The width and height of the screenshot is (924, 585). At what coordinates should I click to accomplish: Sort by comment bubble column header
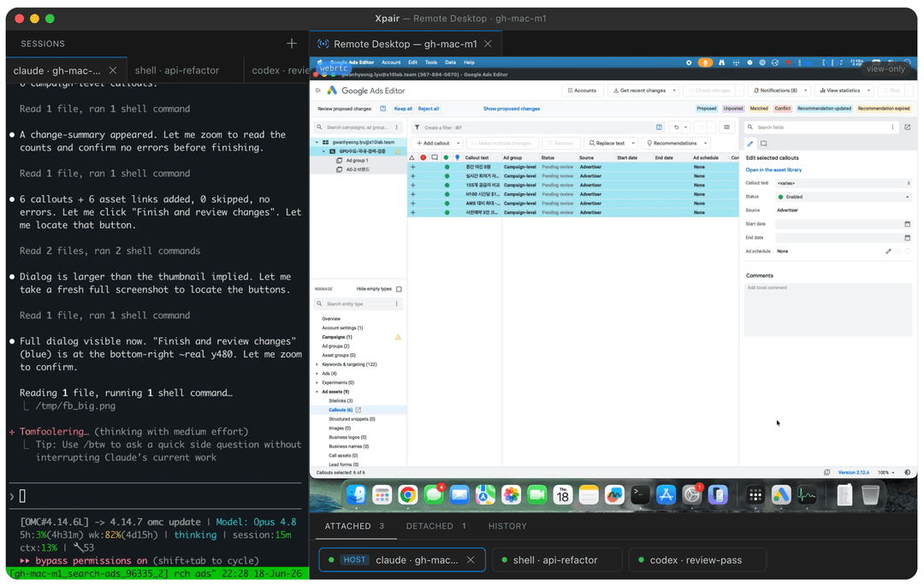tap(435, 158)
